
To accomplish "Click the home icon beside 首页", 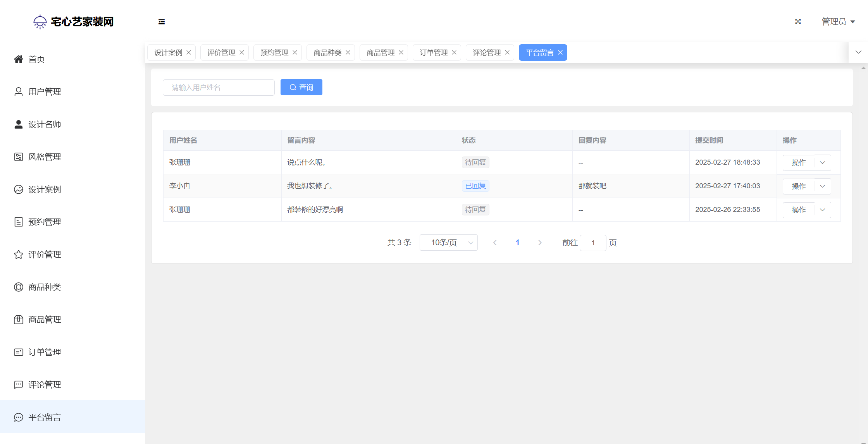I will [x=19, y=59].
